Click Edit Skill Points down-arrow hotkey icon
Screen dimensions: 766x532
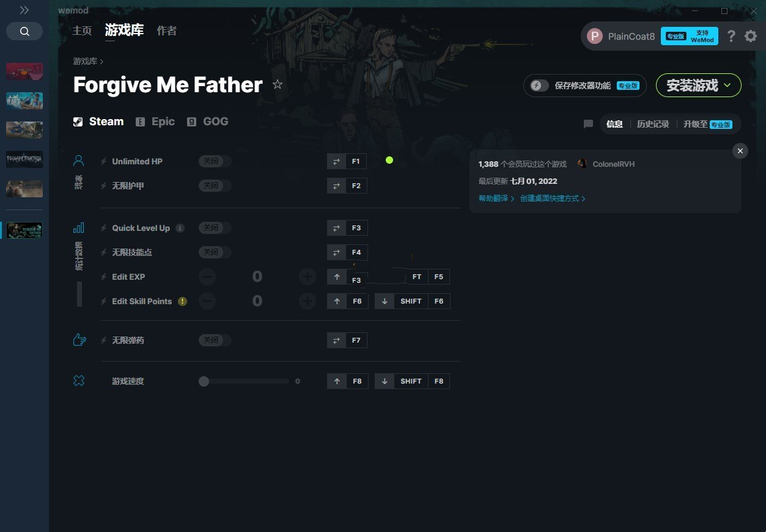point(385,301)
